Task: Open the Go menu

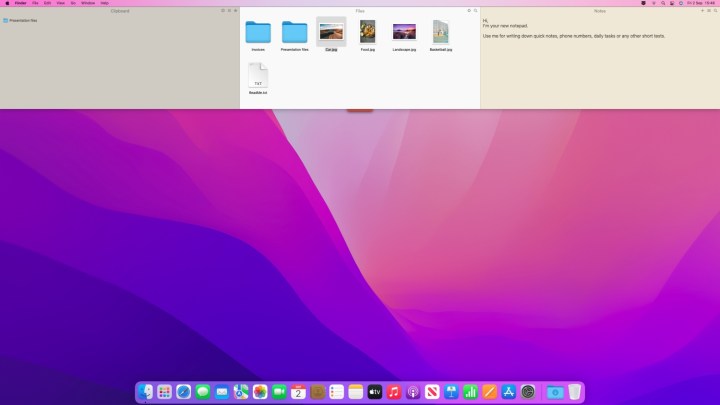Action: click(x=73, y=3)
